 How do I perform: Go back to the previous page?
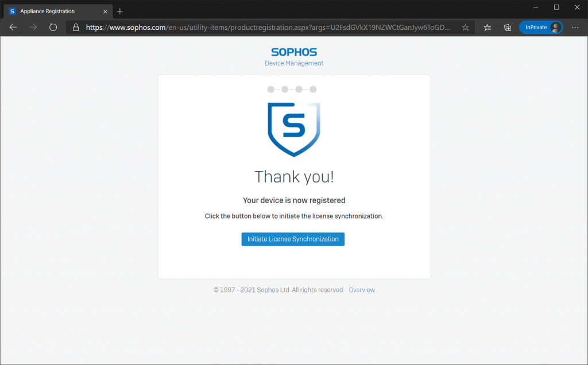[x=13, y=28]
